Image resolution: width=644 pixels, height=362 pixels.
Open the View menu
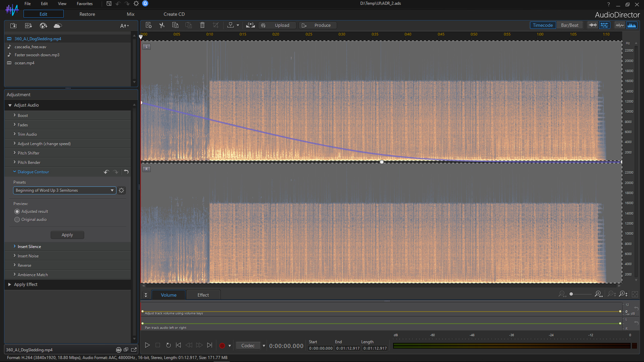coord(62,4)
